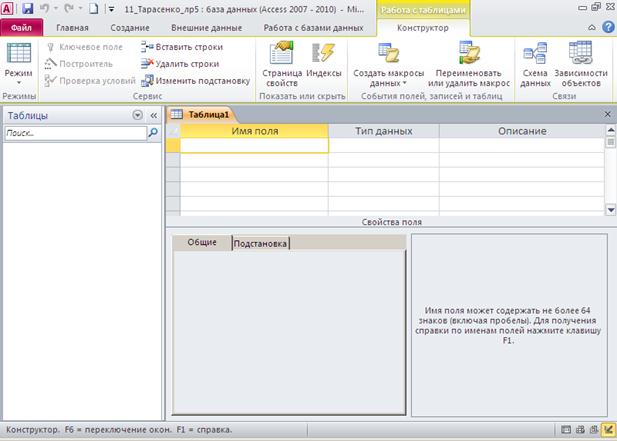Select the Таблица1 document tab
Viewport: 617px width, 441px height.
(201, 114)
